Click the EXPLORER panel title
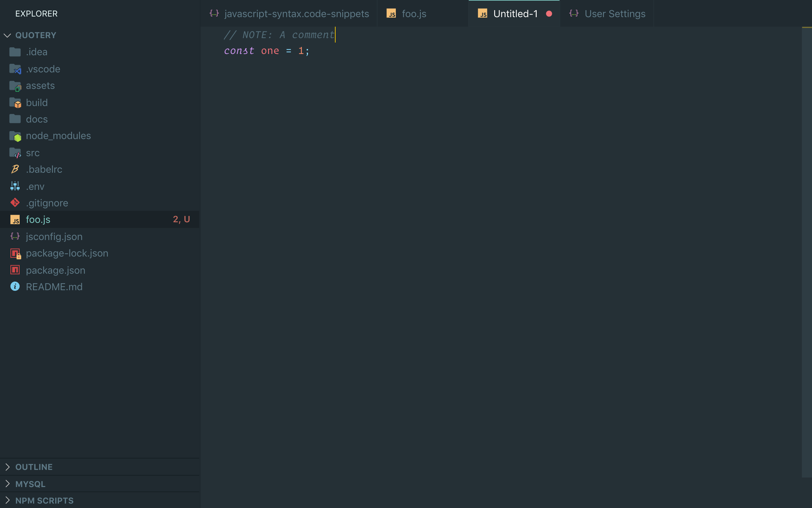The height and width of the screenshot is (508, 812). pyautogui.click(x=36, y=13)
